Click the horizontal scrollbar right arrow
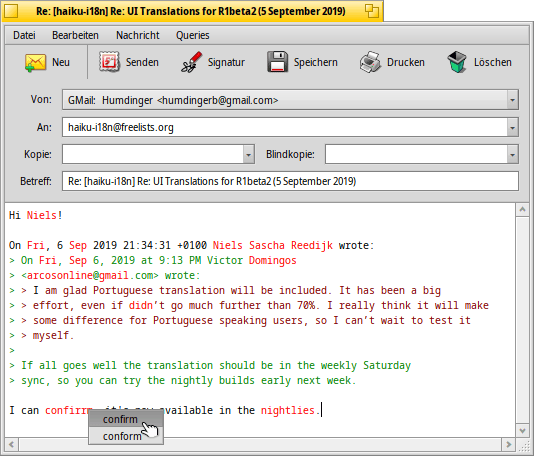The width and height of the screenshot is (534, 456). [509, 444]
